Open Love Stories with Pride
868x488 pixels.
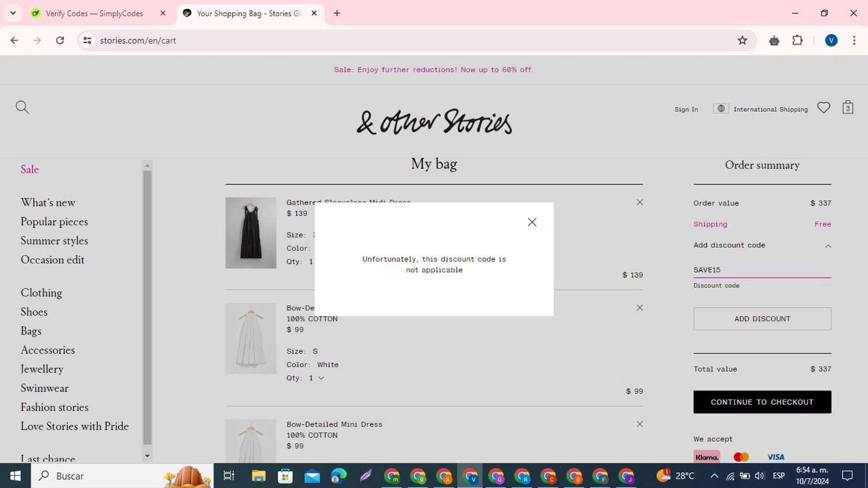click(75, 427)
